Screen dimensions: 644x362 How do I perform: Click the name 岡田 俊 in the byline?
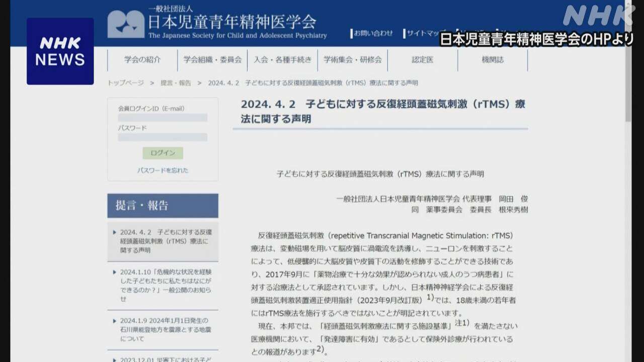(x=513, y=199)
